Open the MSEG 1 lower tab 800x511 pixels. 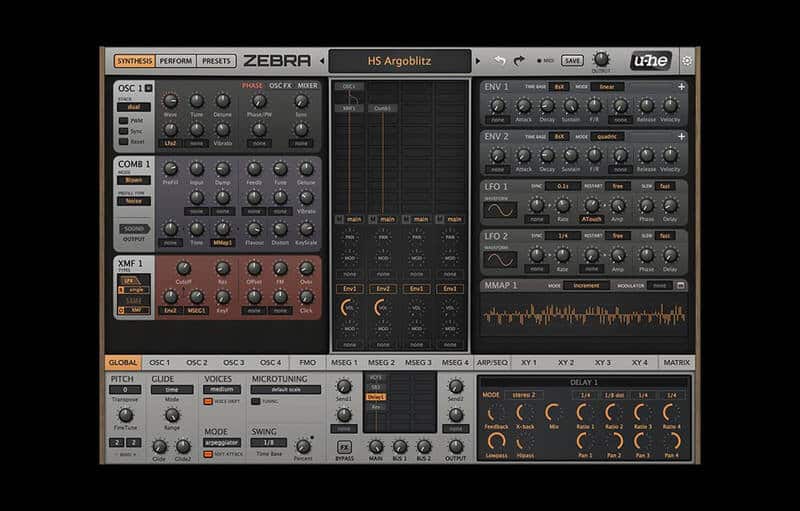[x=344, y=362]
